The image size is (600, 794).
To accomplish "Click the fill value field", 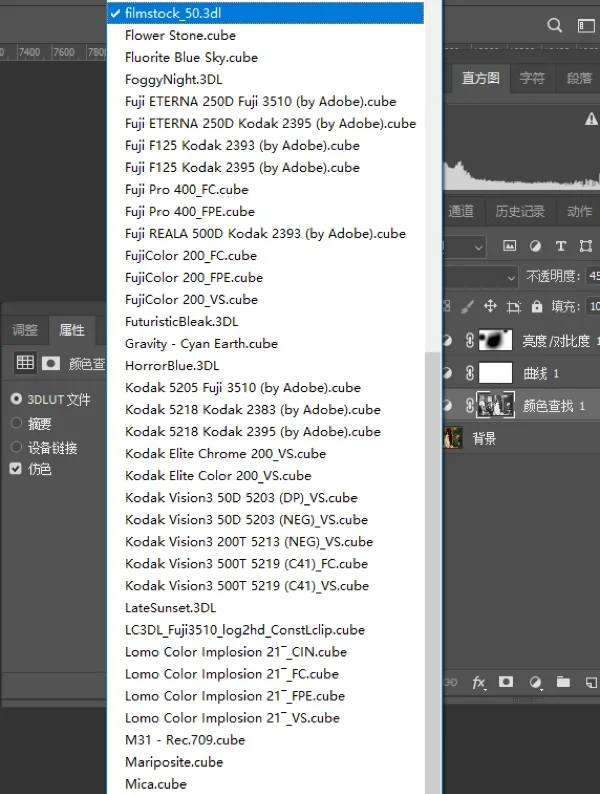I will (x=593, y=306).
